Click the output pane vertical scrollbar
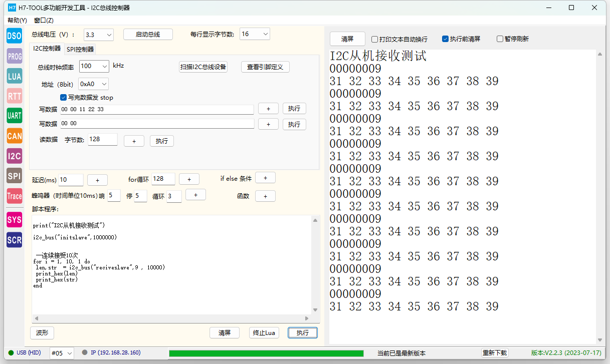Image resolution: width=610 pixels, height=364 pixels. pyautogui.click(x=600, y=197)
